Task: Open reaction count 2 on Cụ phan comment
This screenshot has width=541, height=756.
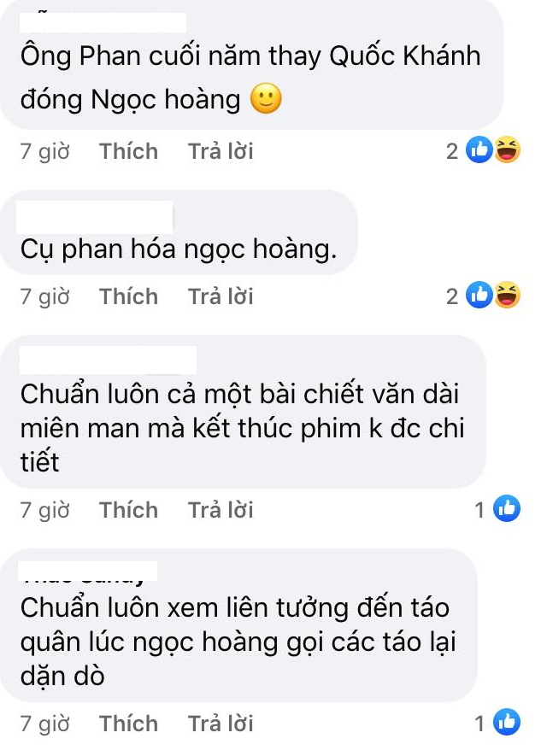Action: tap(452, 296)
